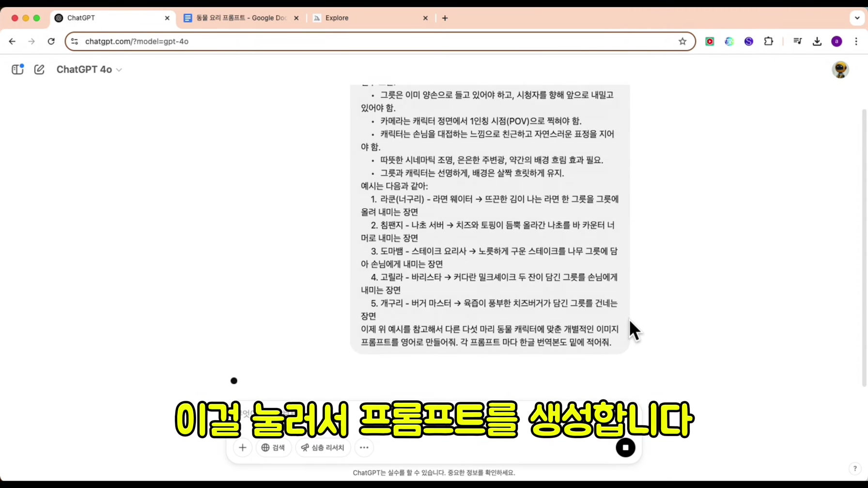Close the ChatGPT tab

tap(167, 18)
